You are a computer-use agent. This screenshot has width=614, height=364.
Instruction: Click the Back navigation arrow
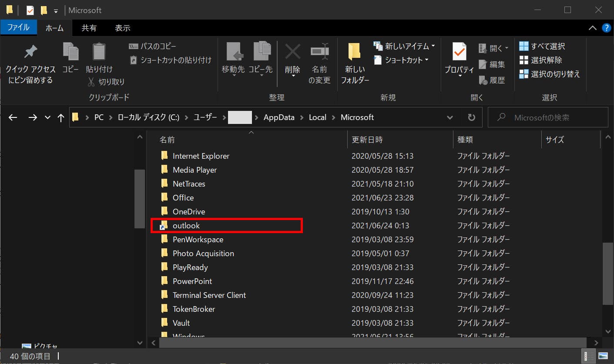coord(13,117)
